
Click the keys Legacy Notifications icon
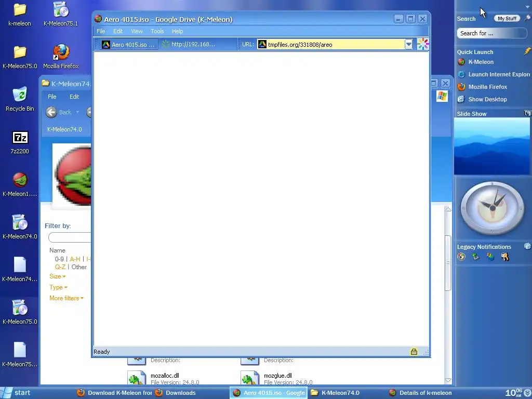[505, 257]
